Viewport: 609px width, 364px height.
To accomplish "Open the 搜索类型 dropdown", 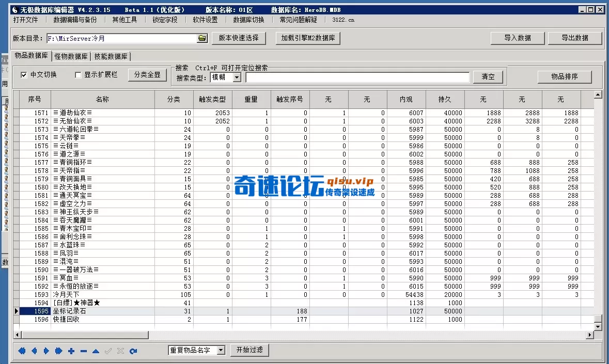I will [237, 77].
